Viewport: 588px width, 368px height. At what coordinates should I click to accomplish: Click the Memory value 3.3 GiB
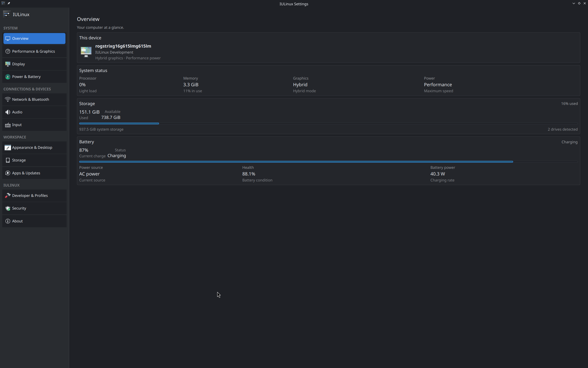[x=191, y=84]
